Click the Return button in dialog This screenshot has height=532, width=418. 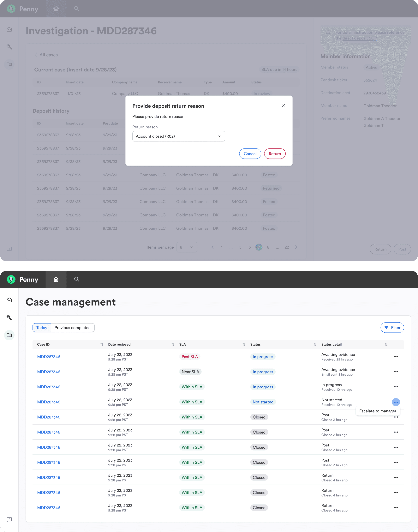[x=275, y=154]
